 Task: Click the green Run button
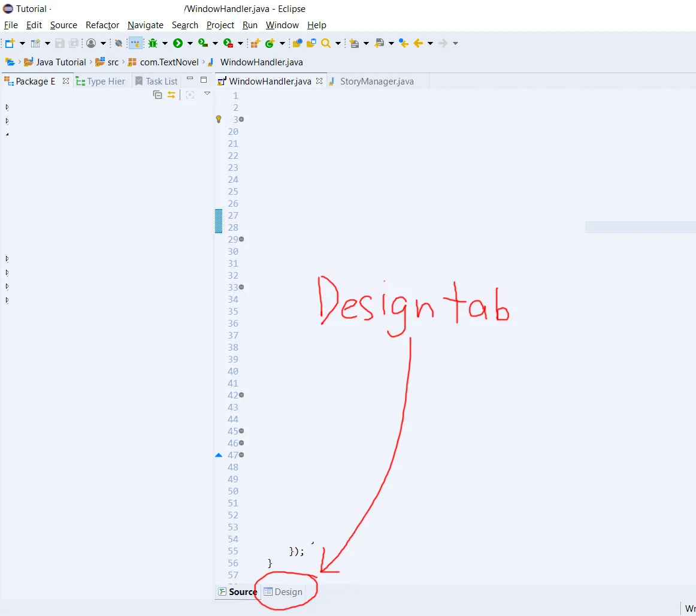tap(178, 43)
